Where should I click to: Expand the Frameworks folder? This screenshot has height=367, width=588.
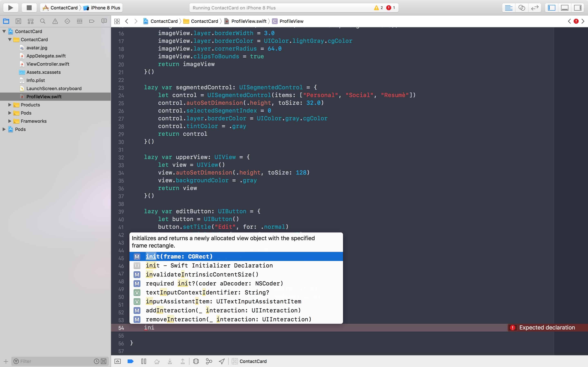[10, 121]
